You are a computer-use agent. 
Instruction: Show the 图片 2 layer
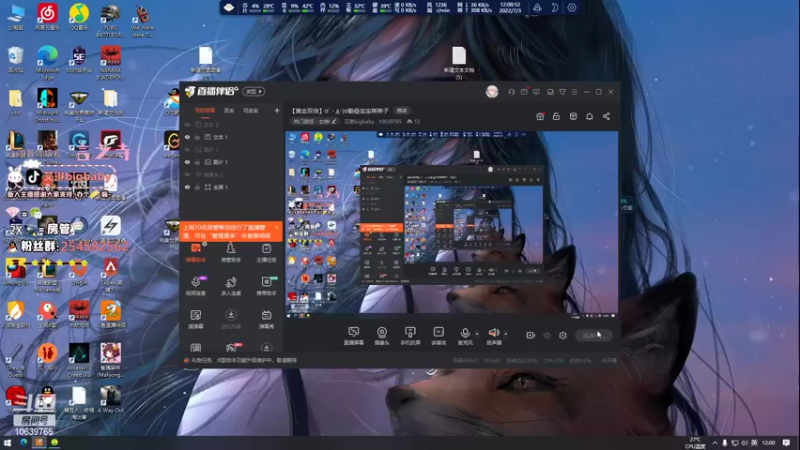187,149
